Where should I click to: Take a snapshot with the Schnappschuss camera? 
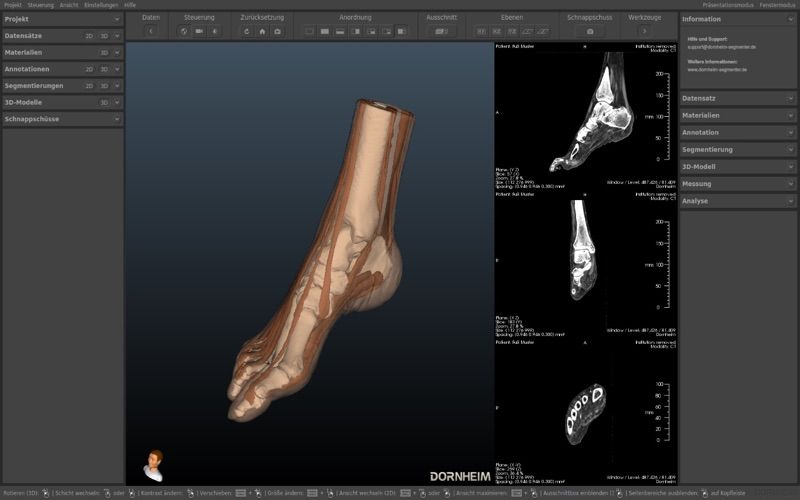[x=590, y=31]
